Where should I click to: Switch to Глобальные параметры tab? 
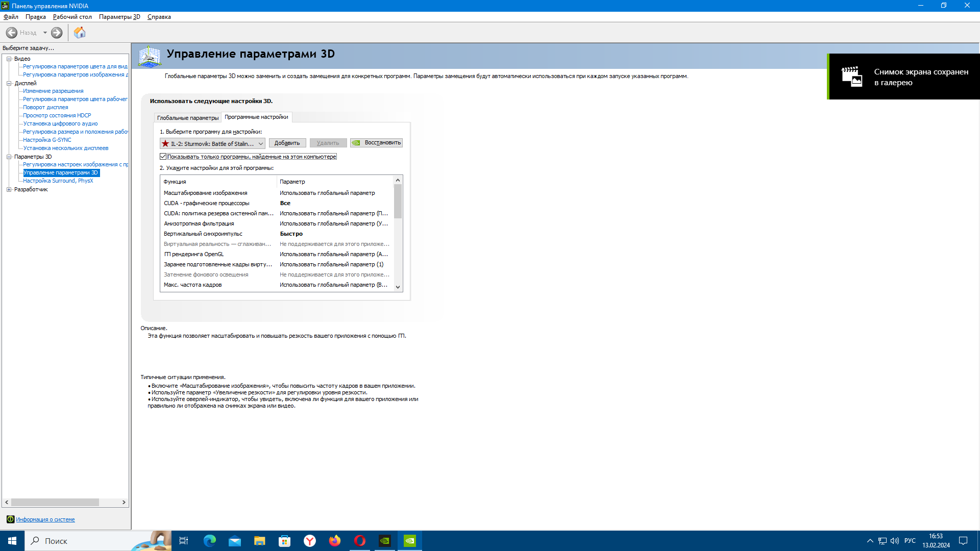[188, 118]
